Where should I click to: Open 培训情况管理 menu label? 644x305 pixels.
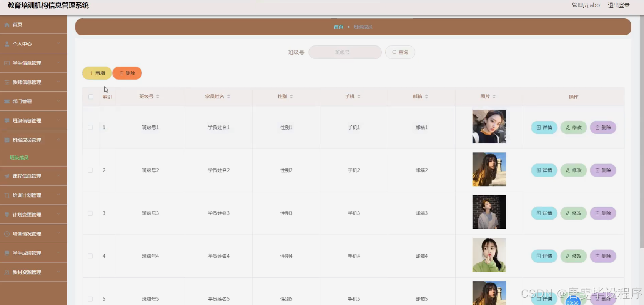pyautogui.click(x=27, y=234)
